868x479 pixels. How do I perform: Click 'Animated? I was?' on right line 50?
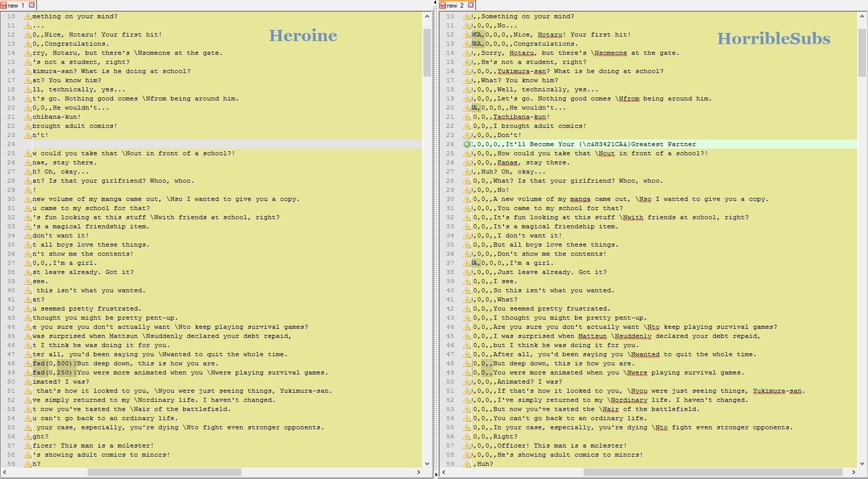click(x=530, y=382)
